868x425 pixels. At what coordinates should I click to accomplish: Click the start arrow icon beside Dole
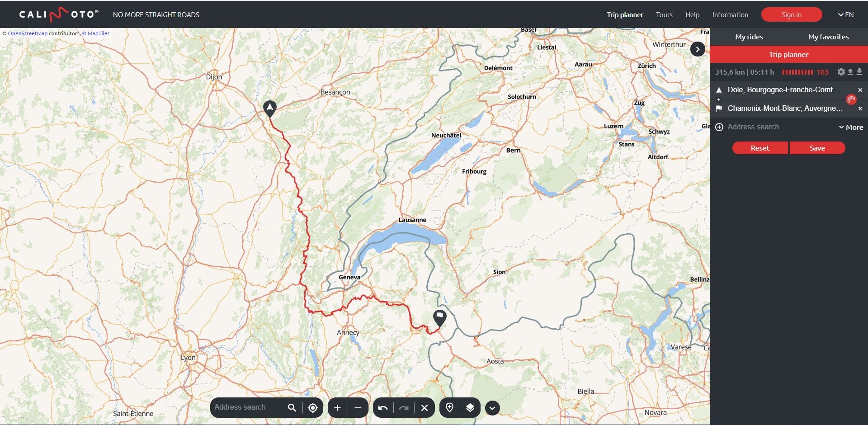tap(719, 90)
